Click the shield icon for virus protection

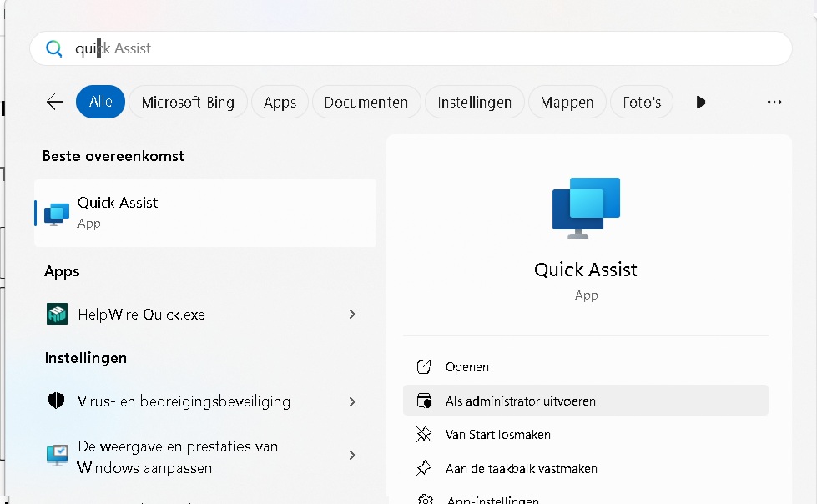coord(56,401)
